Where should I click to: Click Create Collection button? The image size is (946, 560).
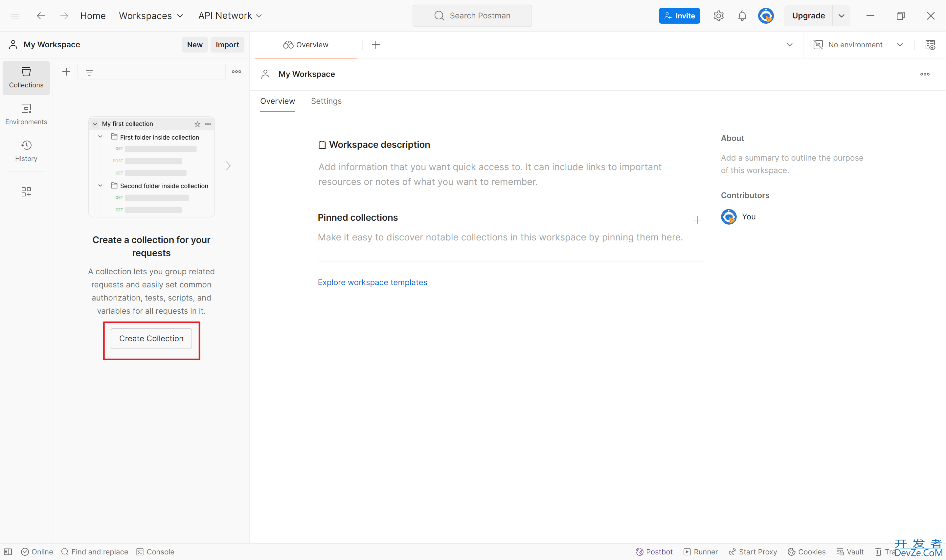(151, 339)
